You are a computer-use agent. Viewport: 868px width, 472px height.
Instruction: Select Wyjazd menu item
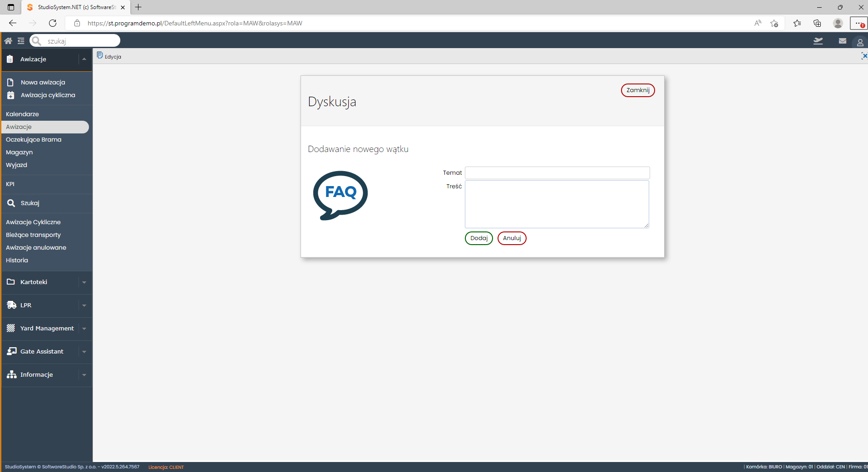[x=16, y=165]
